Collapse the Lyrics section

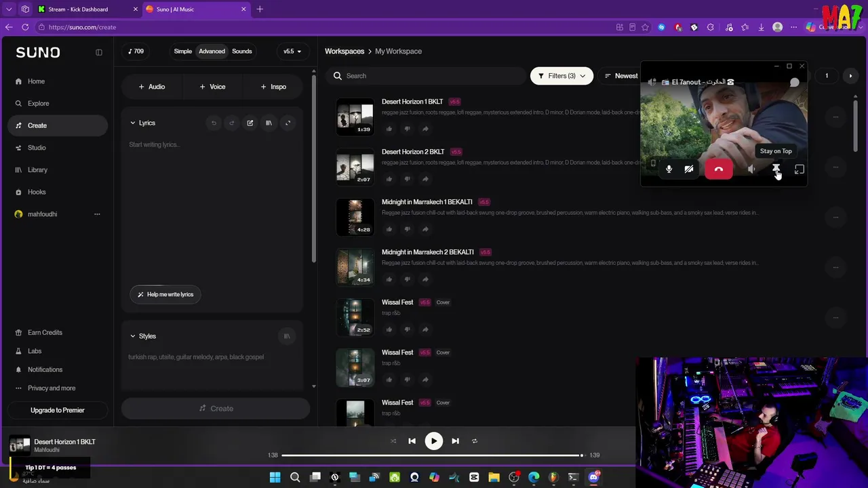(x=132, y=123)
